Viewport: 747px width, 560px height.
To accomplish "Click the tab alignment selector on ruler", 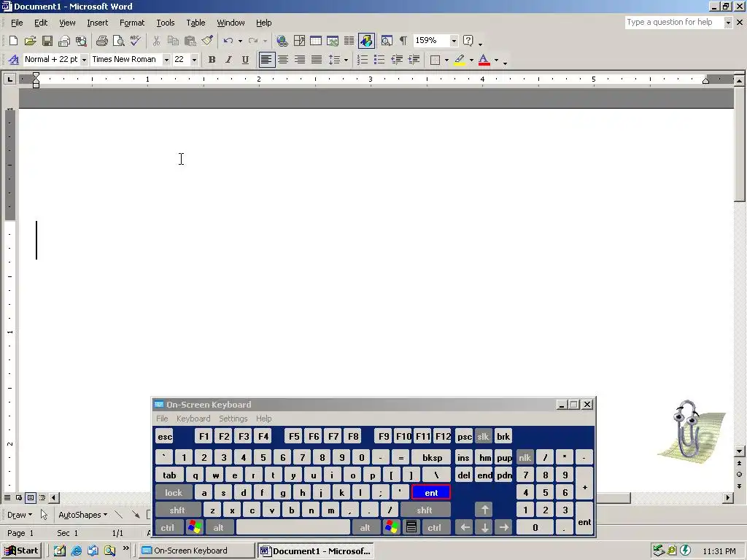I will pyautogui.click(x=9, y=79).
